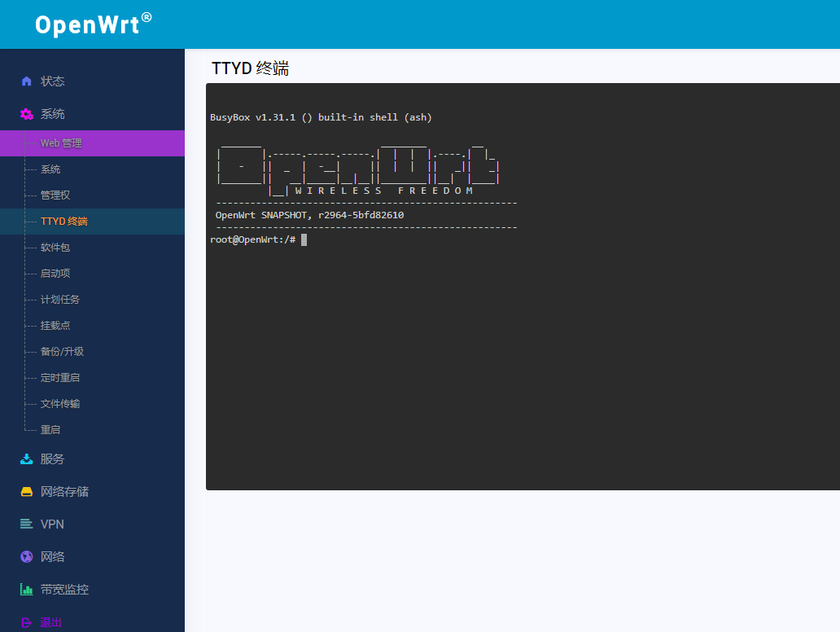
Task: Go to 计划任务
Action: click(92, 300)
